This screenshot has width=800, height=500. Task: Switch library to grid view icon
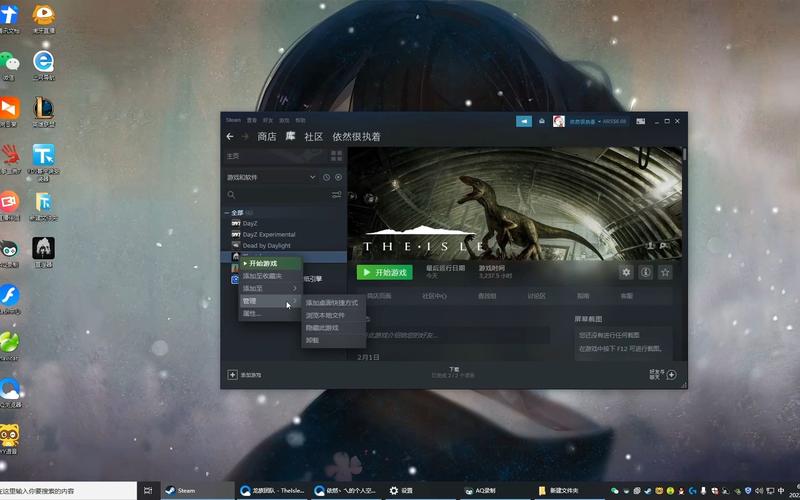pos(337,156)
